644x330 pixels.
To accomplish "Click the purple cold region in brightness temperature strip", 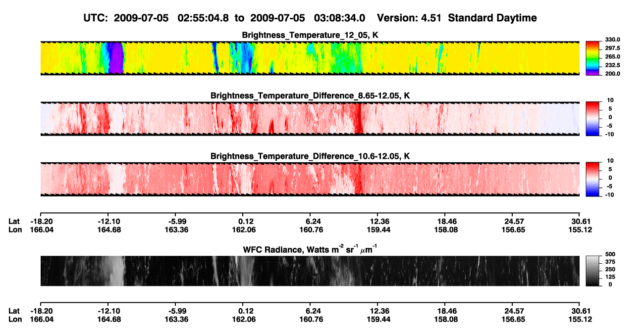I will 115,58.
